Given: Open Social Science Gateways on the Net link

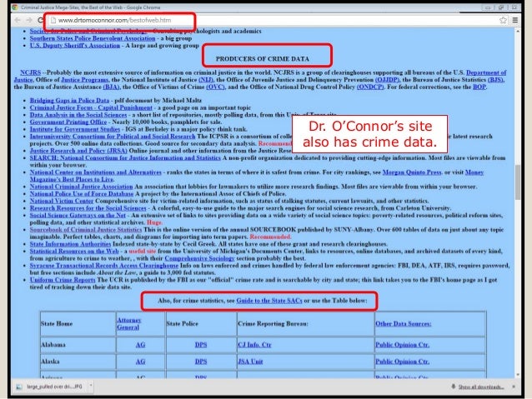Looking at the screenshot, I should click(x=78, y=215).
